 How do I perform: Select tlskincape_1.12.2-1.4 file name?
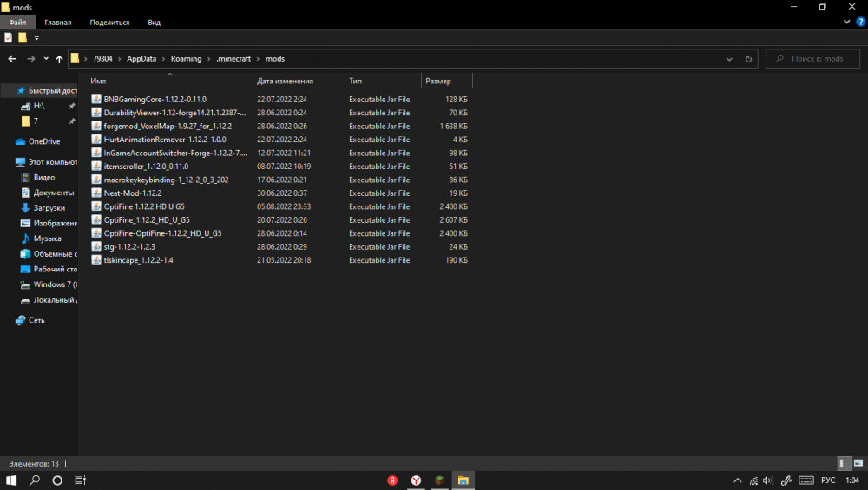coord(138,260)
